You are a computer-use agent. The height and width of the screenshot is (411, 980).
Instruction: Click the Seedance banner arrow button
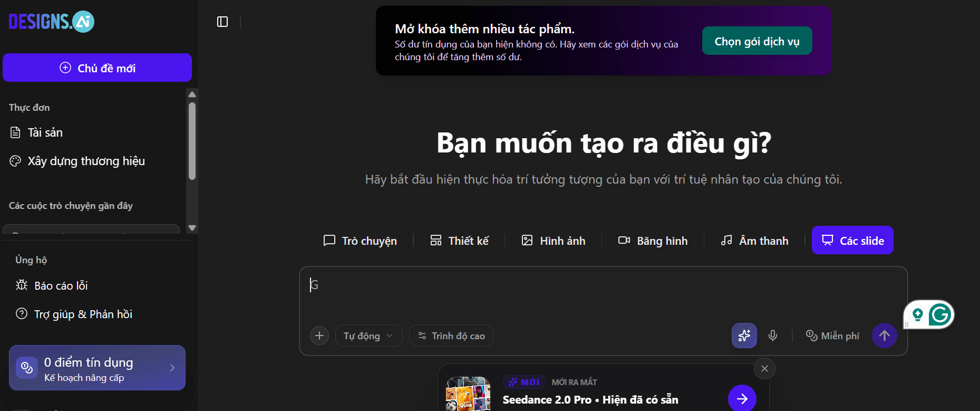point(742,399)
